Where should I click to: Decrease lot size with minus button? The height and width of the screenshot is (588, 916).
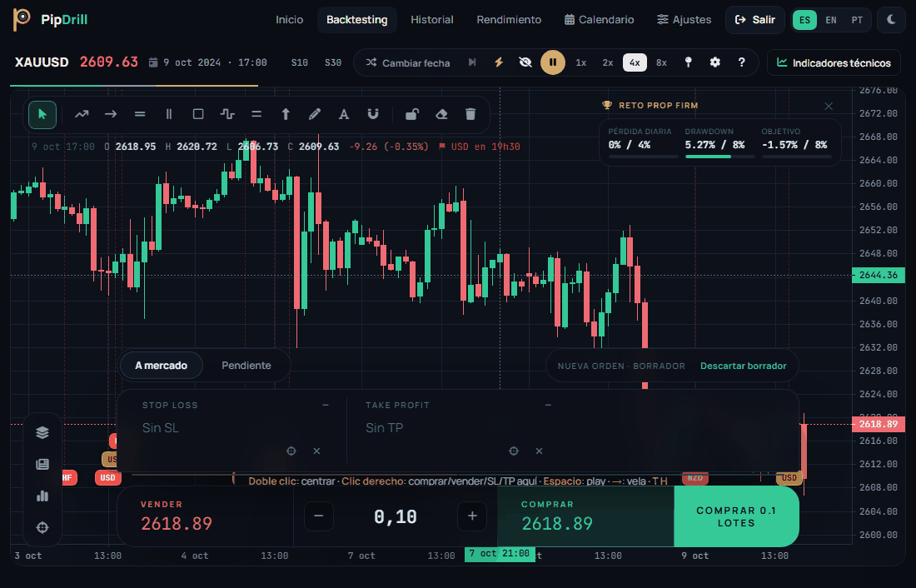[x=319, y=516]
